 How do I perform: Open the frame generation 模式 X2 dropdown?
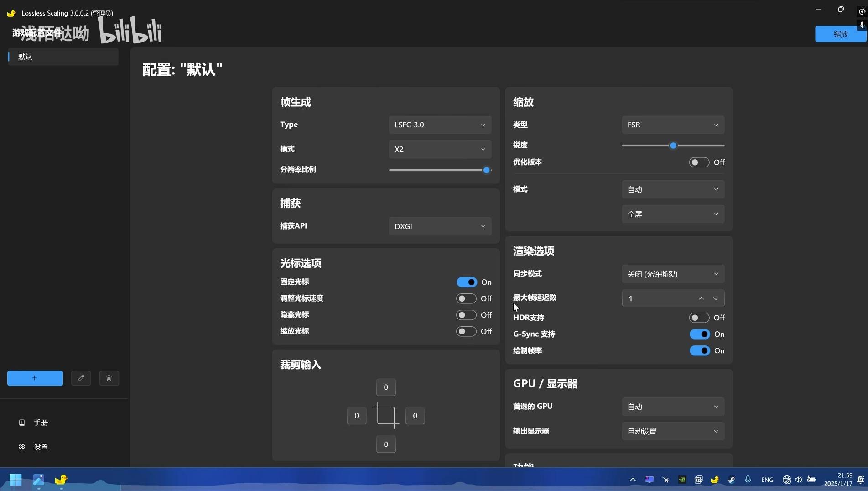(440, 150)
